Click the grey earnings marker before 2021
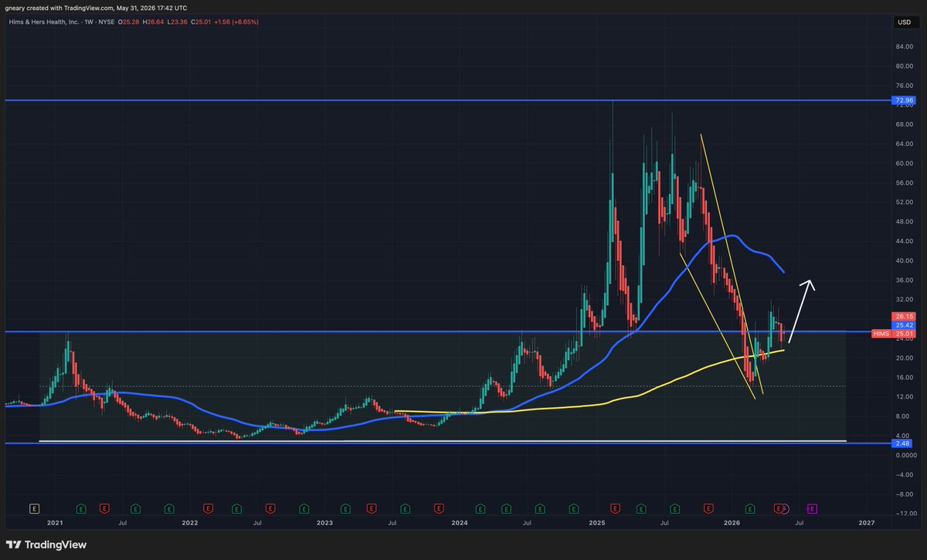 (34, 508)
